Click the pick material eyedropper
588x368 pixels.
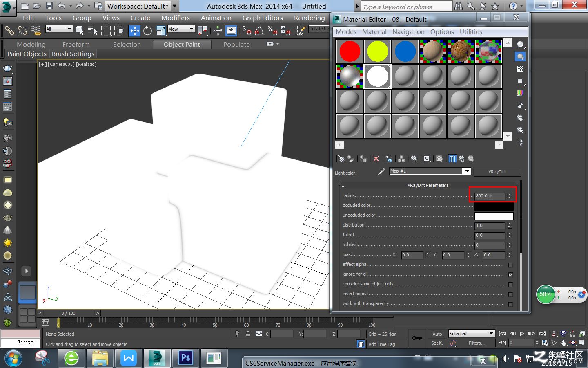coord(381,172)
